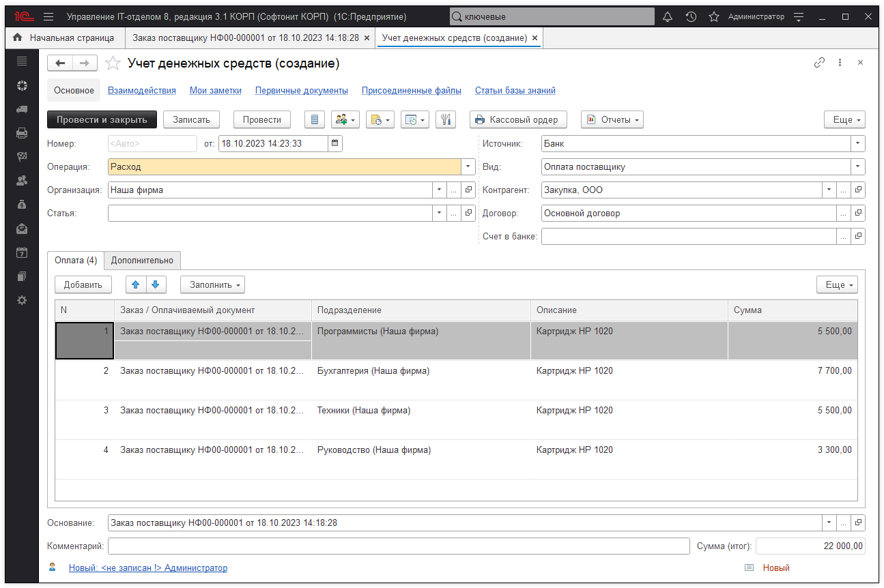Open the sidebar gear administration icon
The height and width of the screenshot is (588, 884).
[x=22, y=300]
